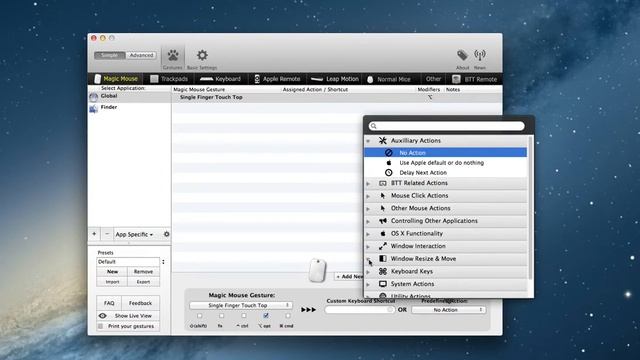This screenshot has height=360, width=640.
Task: Click the search magnifier icon in action popup
Action: tap(373, 126)
